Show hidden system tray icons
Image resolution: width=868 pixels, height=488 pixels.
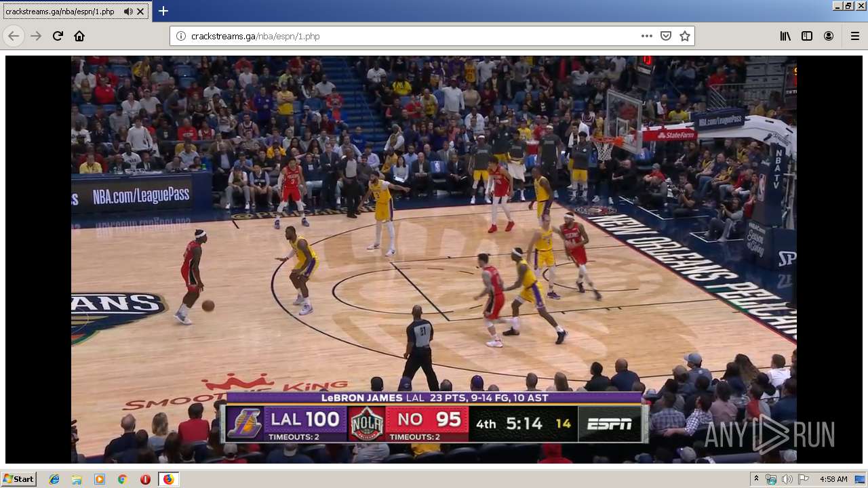click(757, 479)
